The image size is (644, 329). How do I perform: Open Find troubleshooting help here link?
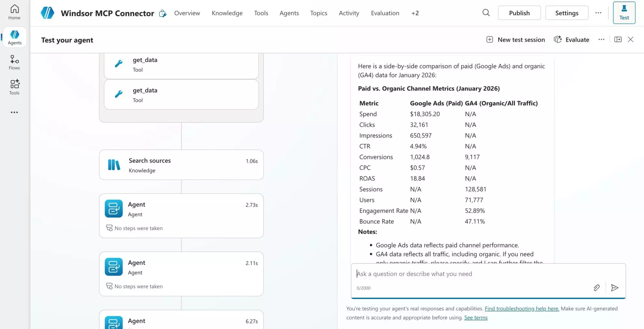[522, 309]
